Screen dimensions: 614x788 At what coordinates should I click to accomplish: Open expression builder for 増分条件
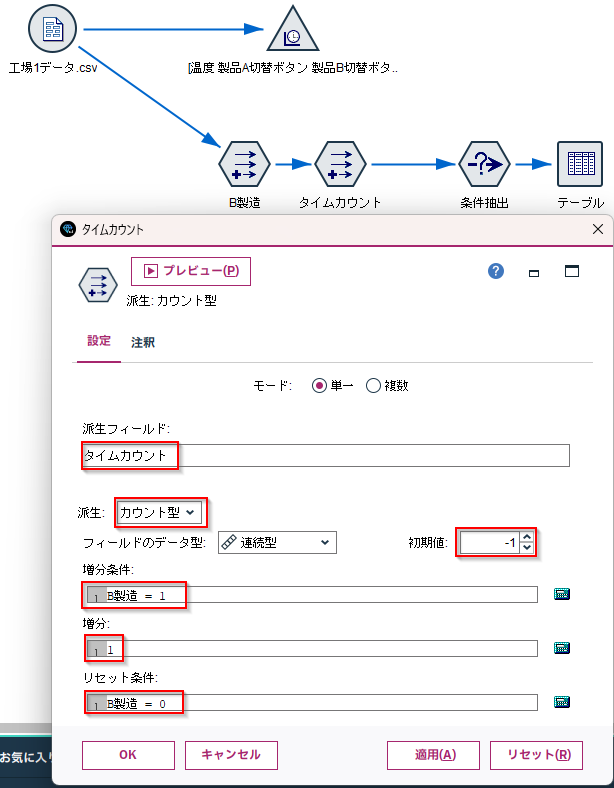click(562, 594)
